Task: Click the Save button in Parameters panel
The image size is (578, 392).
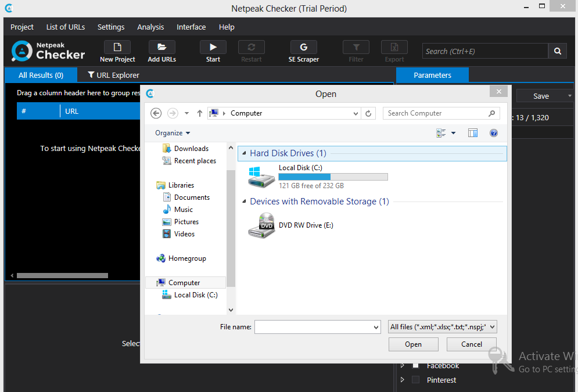Action: pyautogui.click(x=541, y=96)
